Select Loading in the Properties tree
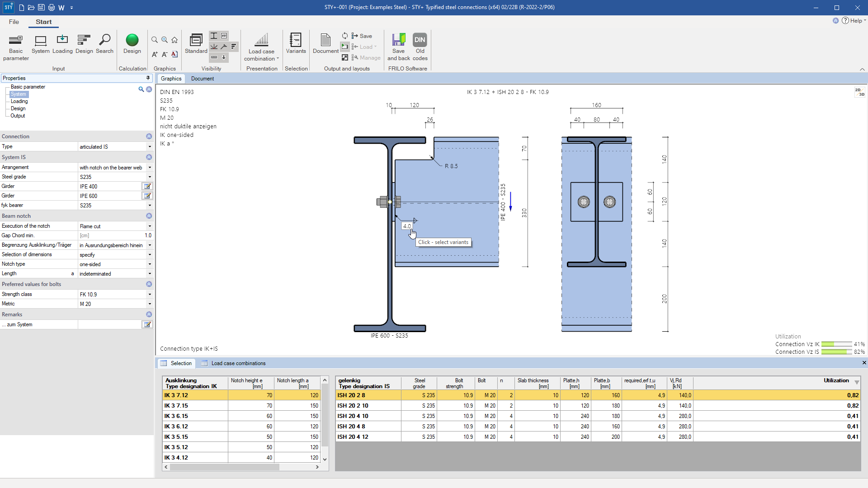 point(19,101)
